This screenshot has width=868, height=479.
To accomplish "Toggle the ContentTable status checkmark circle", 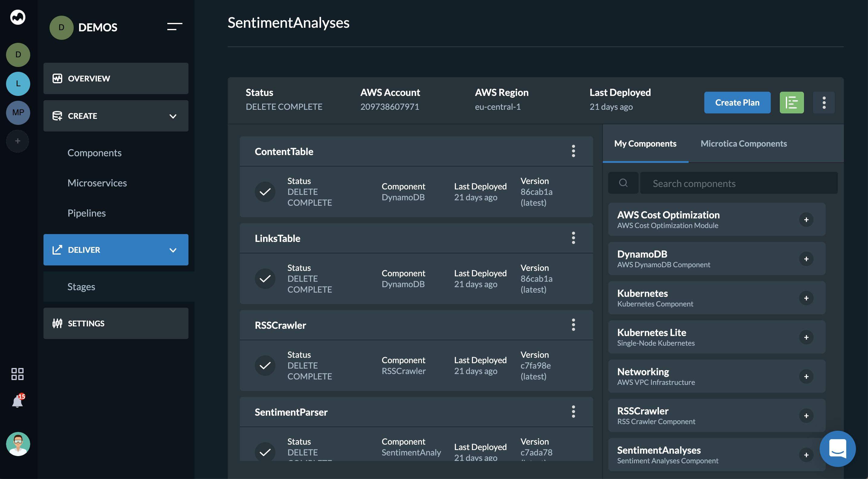I will [265, 192].
